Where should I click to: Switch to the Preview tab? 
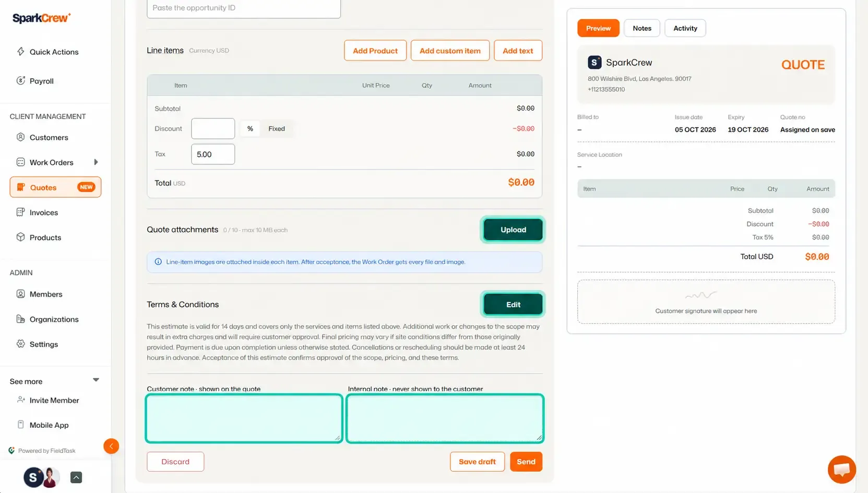[598, 28]
